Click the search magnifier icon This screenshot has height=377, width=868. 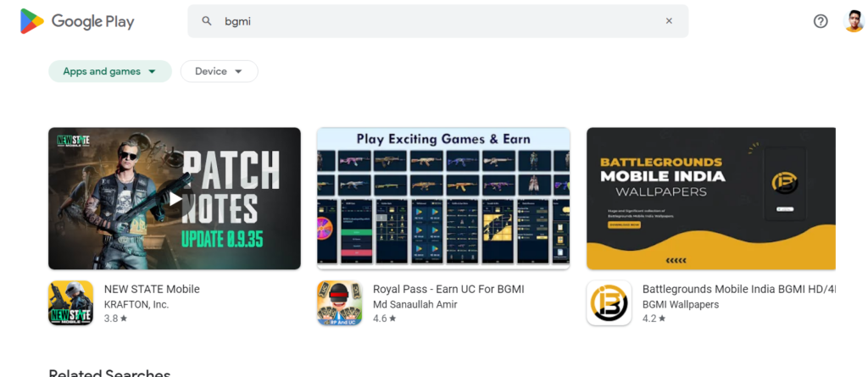click(x=207, y=21)
